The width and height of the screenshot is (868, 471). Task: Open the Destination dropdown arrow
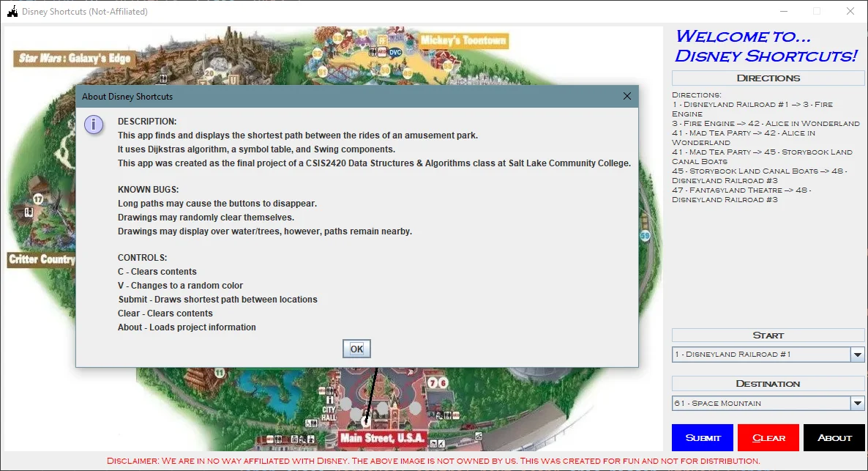click(858, 404)
